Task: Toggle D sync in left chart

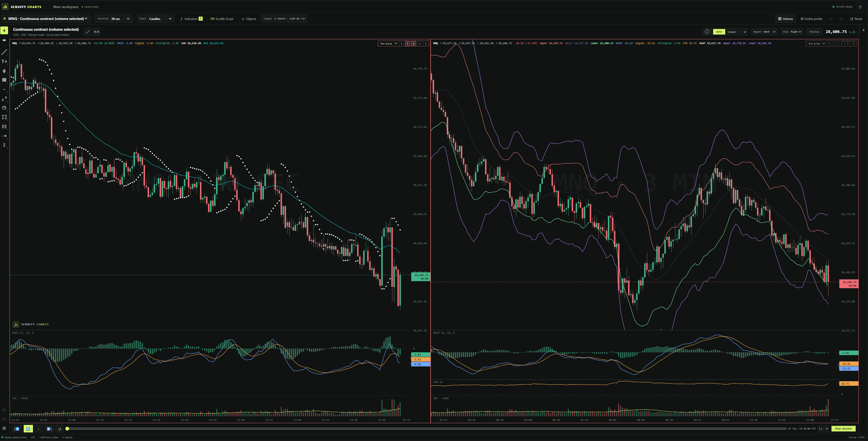Action: (x=426, y=44)
